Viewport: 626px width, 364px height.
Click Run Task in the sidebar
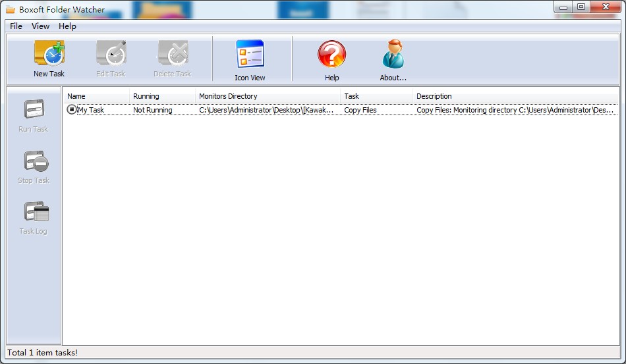[34, 116]
